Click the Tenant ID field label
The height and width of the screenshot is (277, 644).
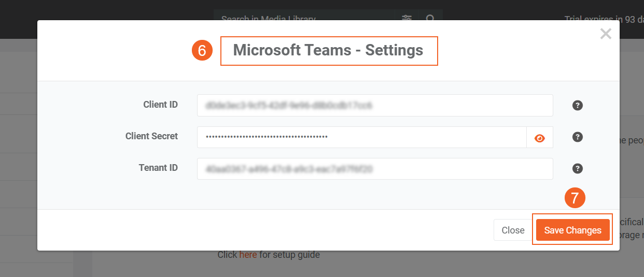point(158,168)
